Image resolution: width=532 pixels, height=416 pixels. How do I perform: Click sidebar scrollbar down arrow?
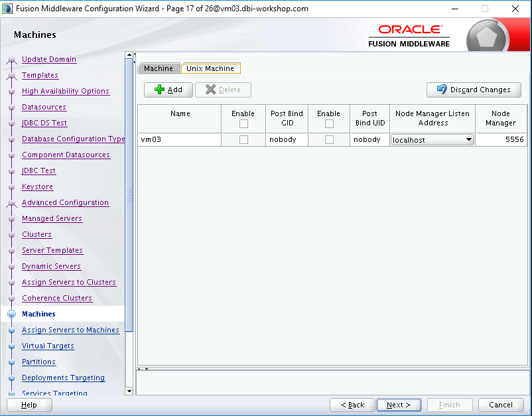(x=129, y=391)
